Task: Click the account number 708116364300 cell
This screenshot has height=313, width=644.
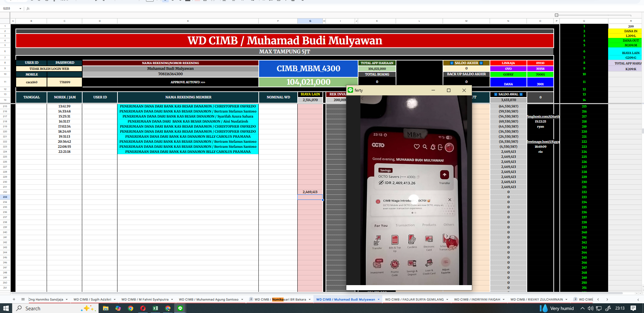Action: pyautogui.click(x=170, y=74)
